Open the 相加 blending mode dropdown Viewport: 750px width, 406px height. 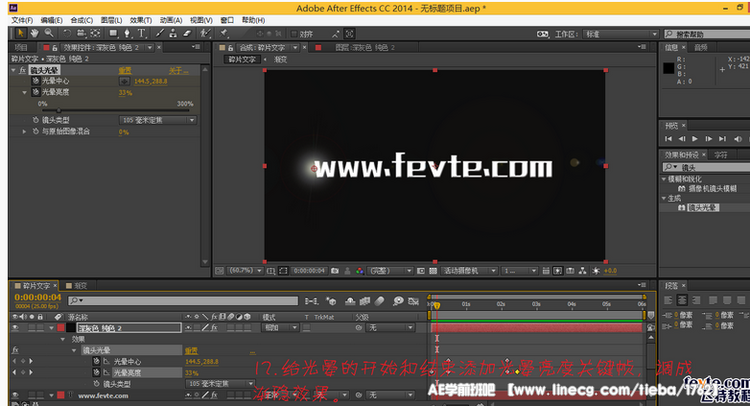click(x=280, y=328)
